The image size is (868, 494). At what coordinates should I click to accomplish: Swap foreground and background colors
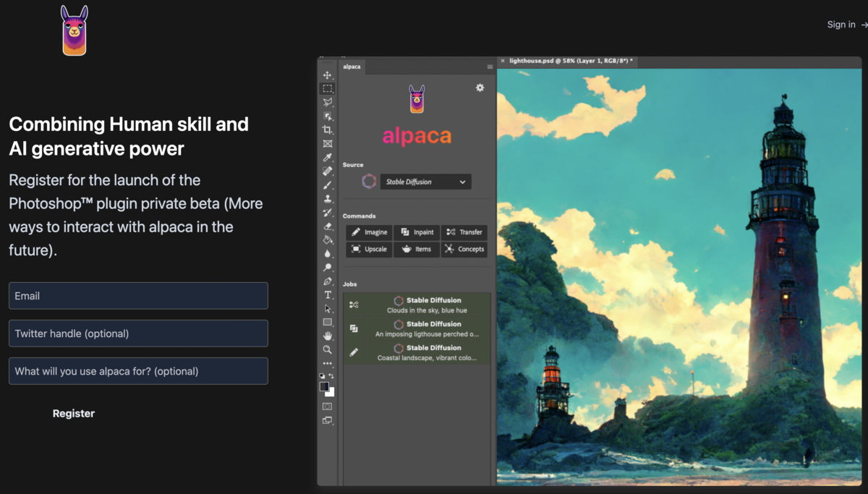(x=332, y=376)
